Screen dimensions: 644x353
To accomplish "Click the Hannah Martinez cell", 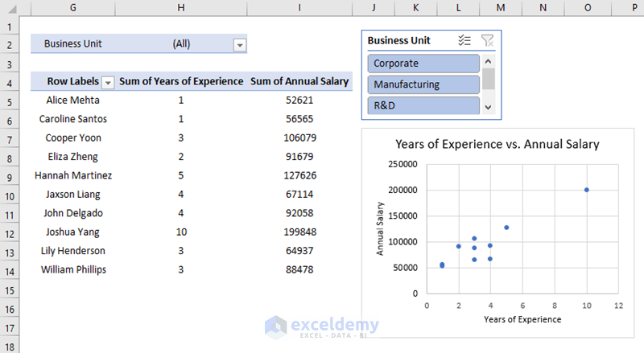I will point(72,175).
